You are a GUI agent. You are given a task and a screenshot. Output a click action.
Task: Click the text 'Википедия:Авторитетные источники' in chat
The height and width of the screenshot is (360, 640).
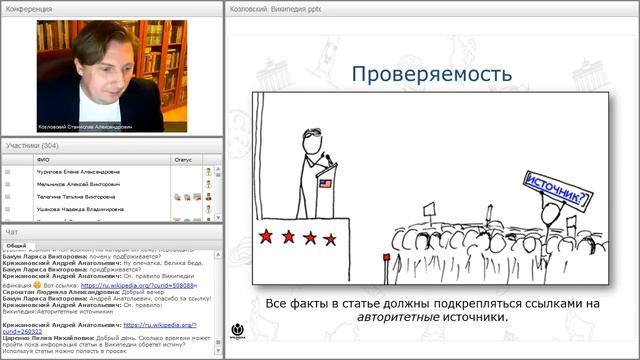click(58, 311)
